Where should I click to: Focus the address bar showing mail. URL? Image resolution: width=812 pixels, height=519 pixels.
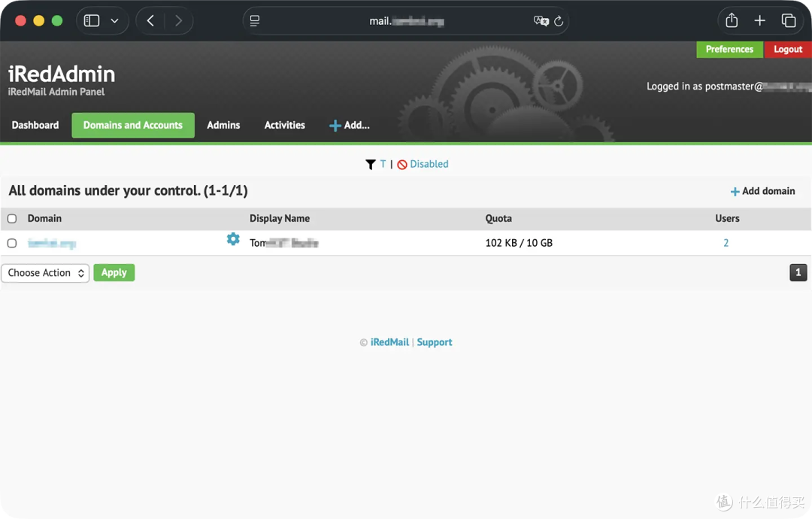tap(406, 21)
